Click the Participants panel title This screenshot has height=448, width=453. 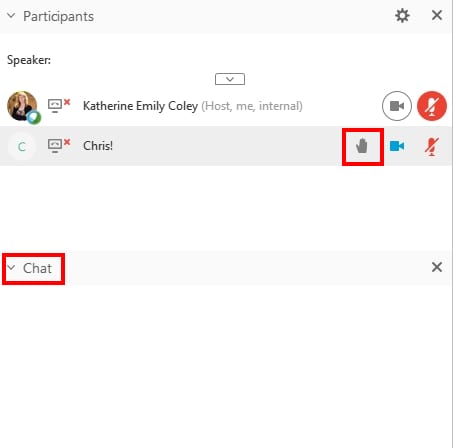pos(58,16)
